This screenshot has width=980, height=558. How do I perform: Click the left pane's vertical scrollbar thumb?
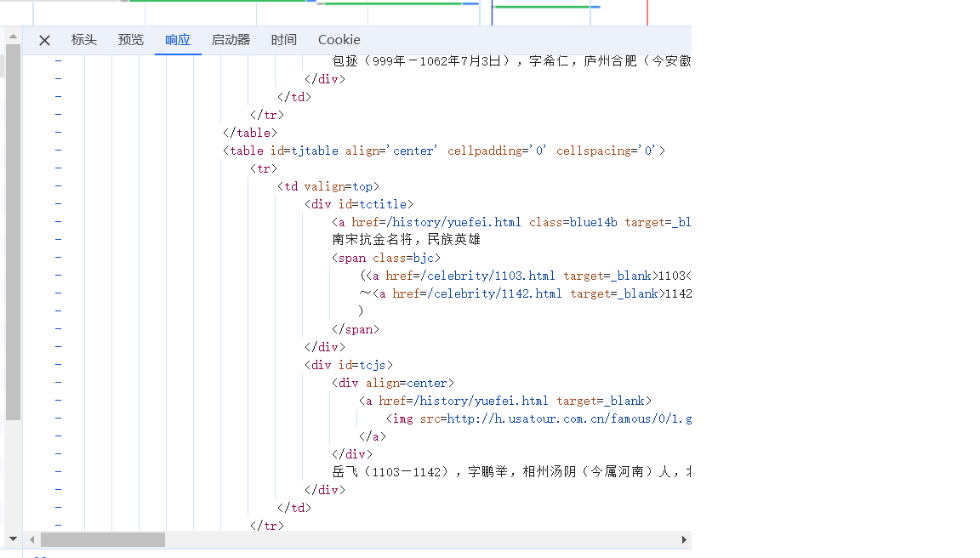(x=12, y=230)
